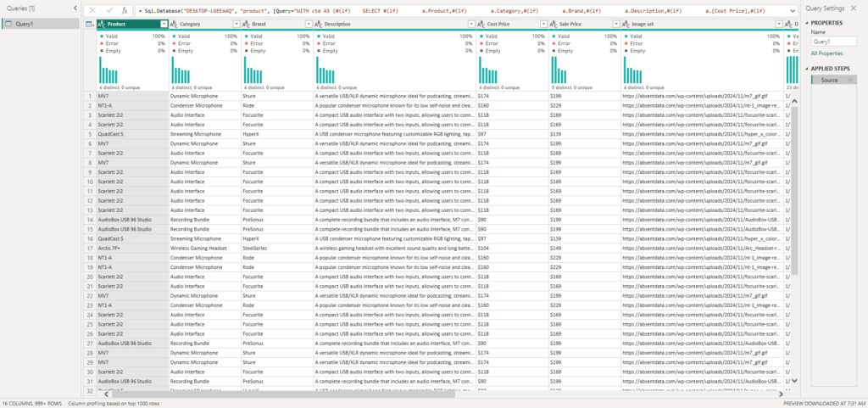Select the Category column header

coord(205,25)
